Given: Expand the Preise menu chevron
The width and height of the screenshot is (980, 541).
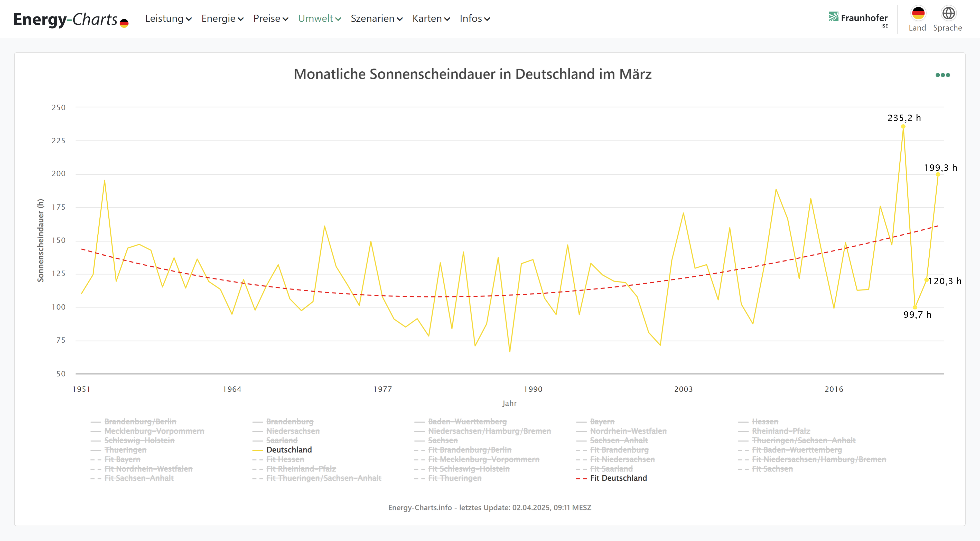Looking at the screenshot, I should point(285,19).
